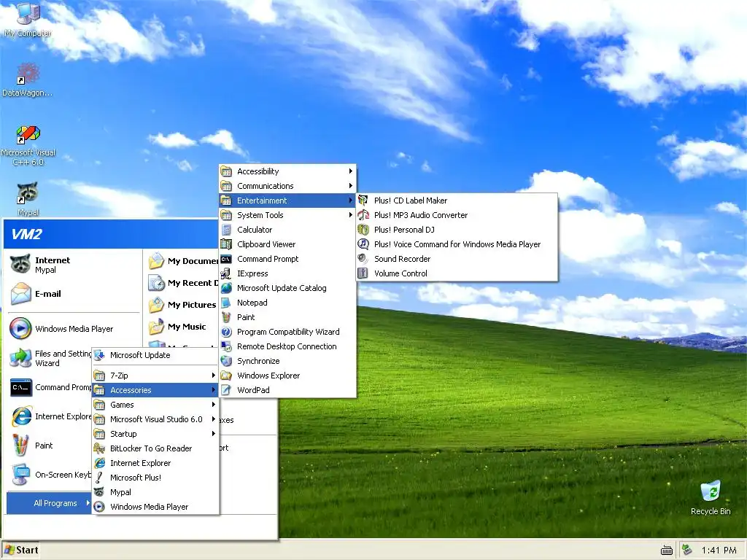Open Files and Settings Transfer Wizard
The image size is (747, 560).
click(50, 358)
